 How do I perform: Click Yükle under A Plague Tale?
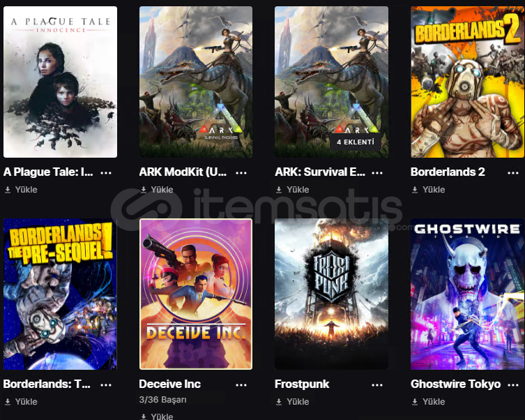pyautogui.click(x=21, y=190)
